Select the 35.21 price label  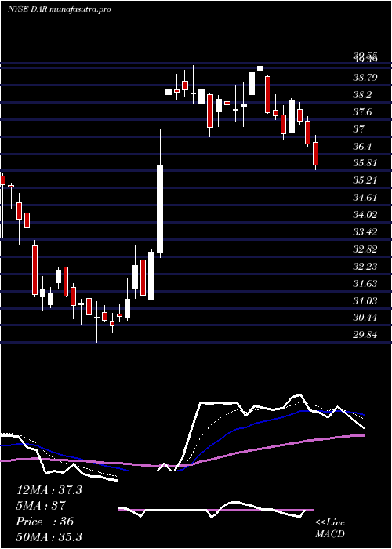click(x=365, y=180)
